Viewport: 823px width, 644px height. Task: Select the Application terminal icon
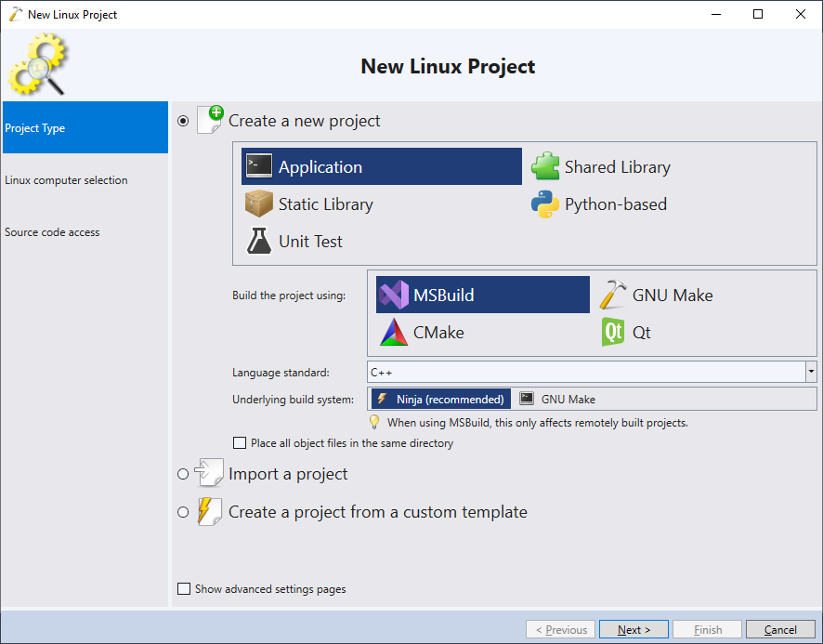coord(259,166)
